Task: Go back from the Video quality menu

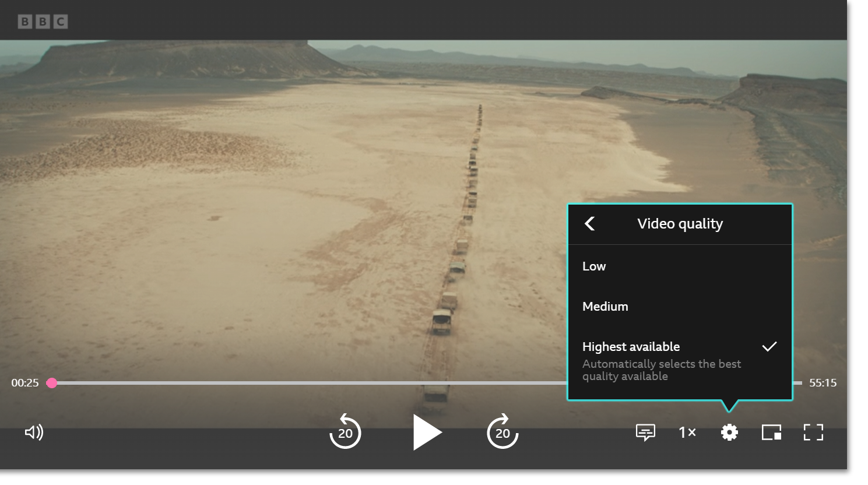Action: [589, 224]
